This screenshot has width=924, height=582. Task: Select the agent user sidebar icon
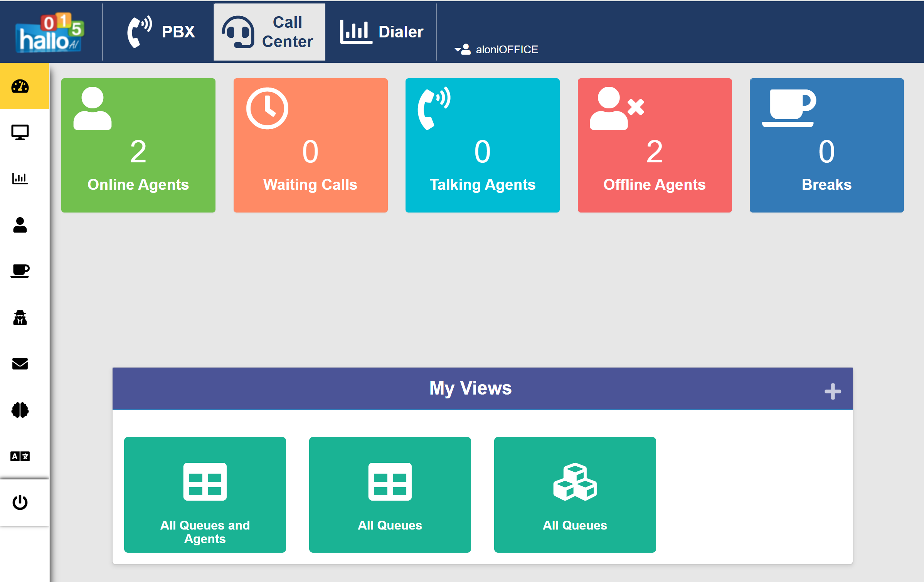20,225
